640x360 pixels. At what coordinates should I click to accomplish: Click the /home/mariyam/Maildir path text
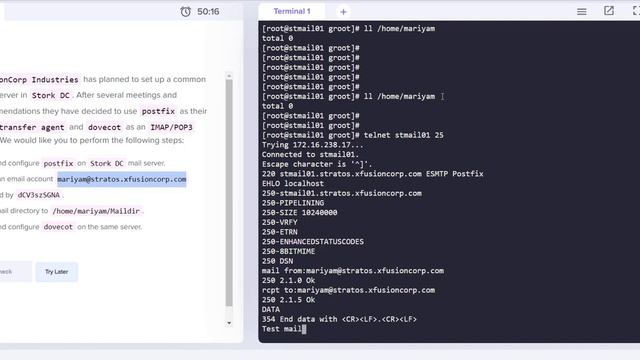(96, 211)
